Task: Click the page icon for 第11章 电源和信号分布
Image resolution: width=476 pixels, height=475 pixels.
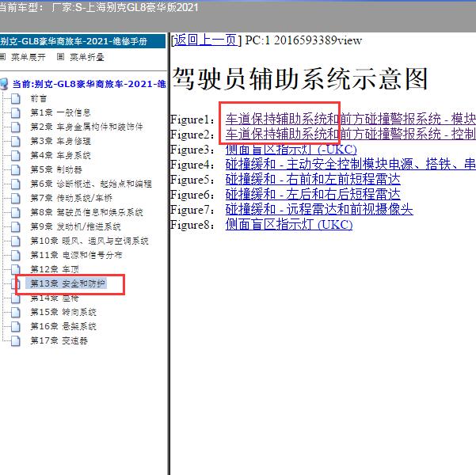Action: tap(16, 255)
